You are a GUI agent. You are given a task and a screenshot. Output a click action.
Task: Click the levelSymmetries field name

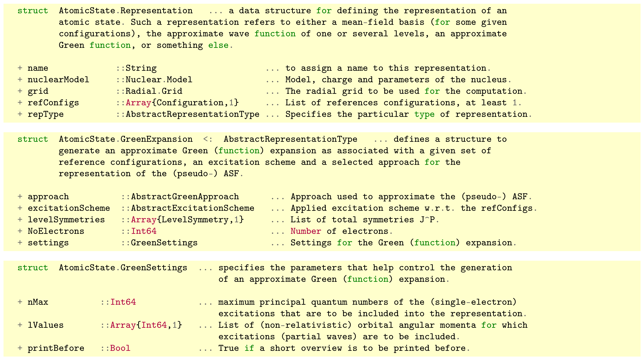point(66,219)
